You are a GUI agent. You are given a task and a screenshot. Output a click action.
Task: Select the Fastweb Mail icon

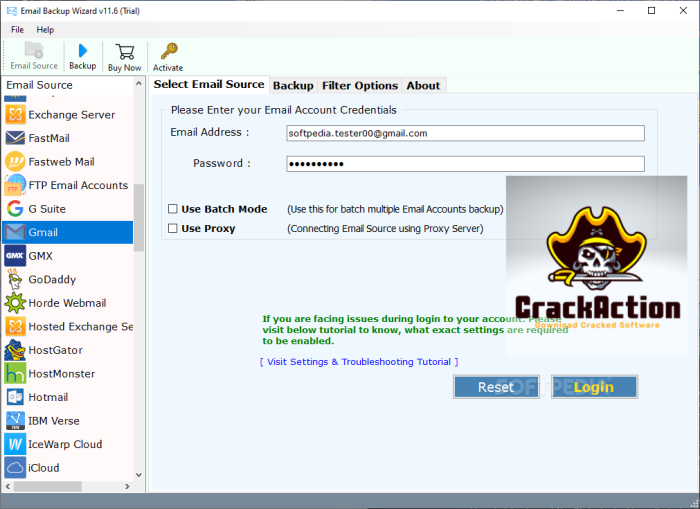[15, 162]
